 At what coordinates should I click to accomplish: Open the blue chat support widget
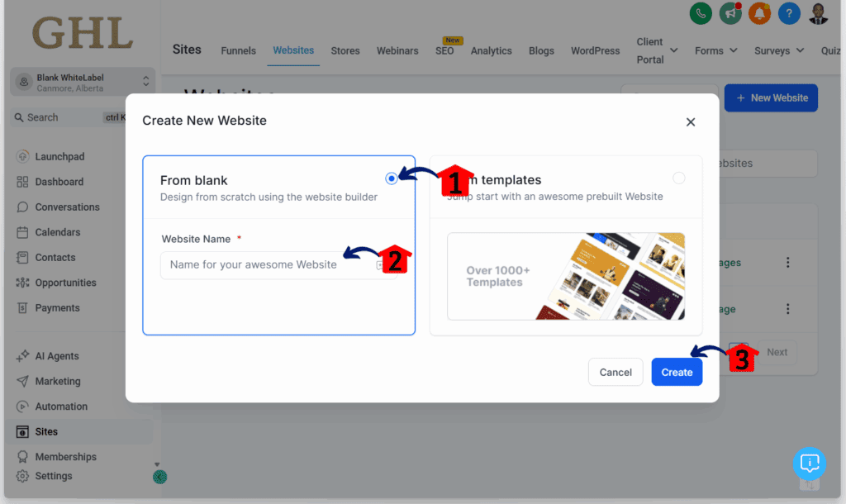[x=810, y=464]
